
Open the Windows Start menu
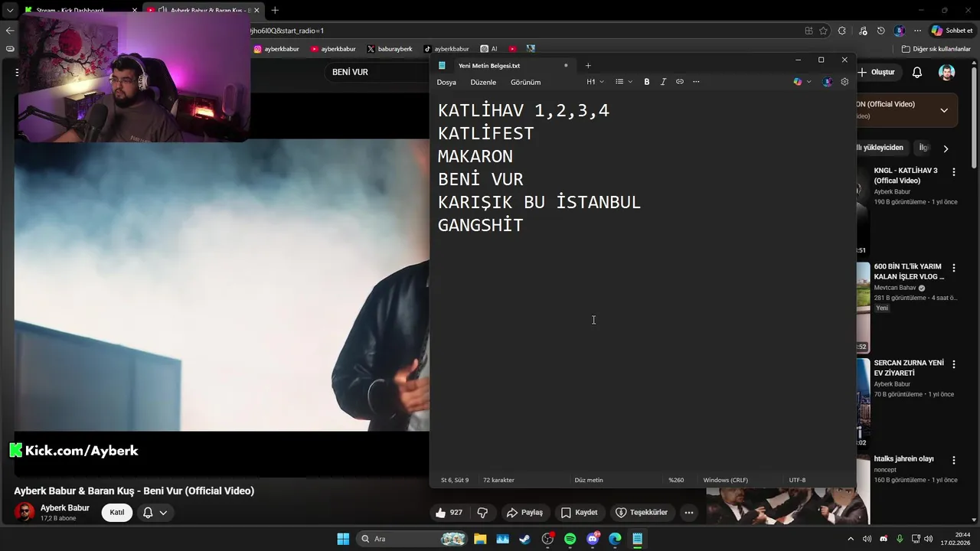343,539
